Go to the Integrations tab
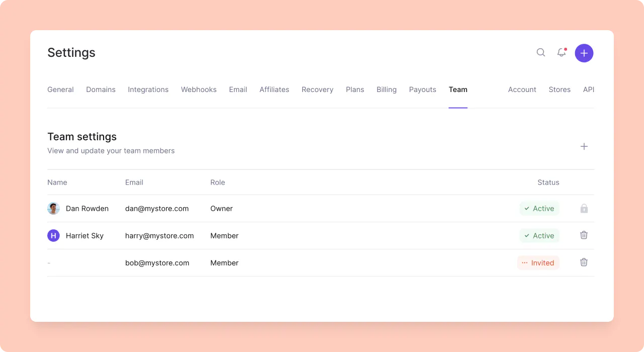Viewport: 644px width, 352px height. click(x=148, y=90)
